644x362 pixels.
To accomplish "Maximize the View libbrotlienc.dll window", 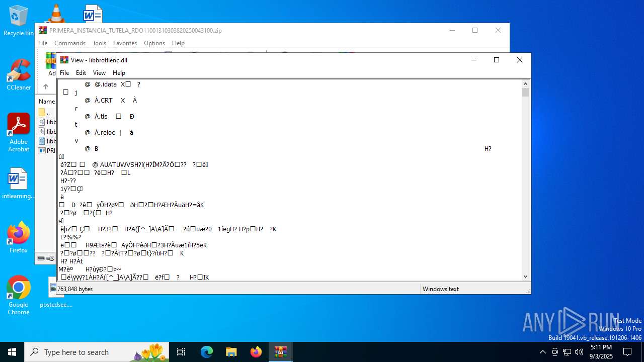I will [x=497, y=60].
